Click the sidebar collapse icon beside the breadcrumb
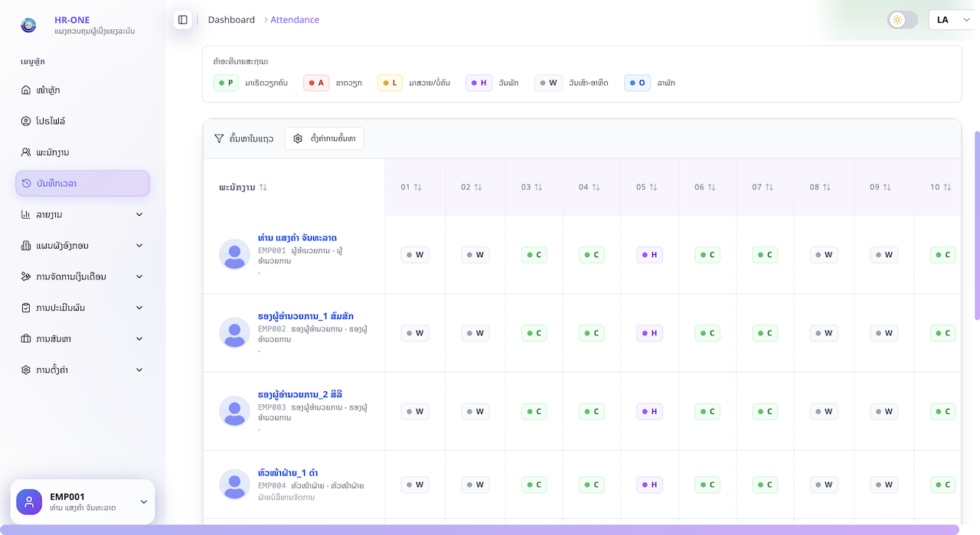Screen dimensions: 980x535 (182, 19)
